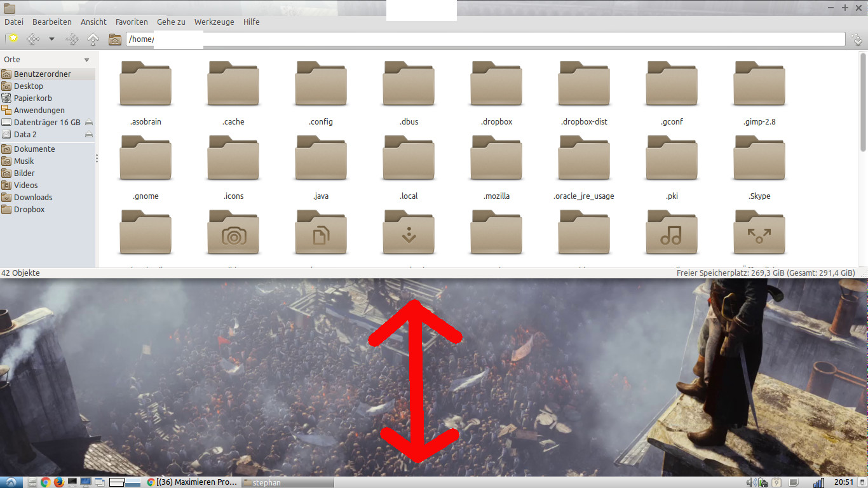
Task: Click the volume speaker tray icon
Action: coord(750,482)
